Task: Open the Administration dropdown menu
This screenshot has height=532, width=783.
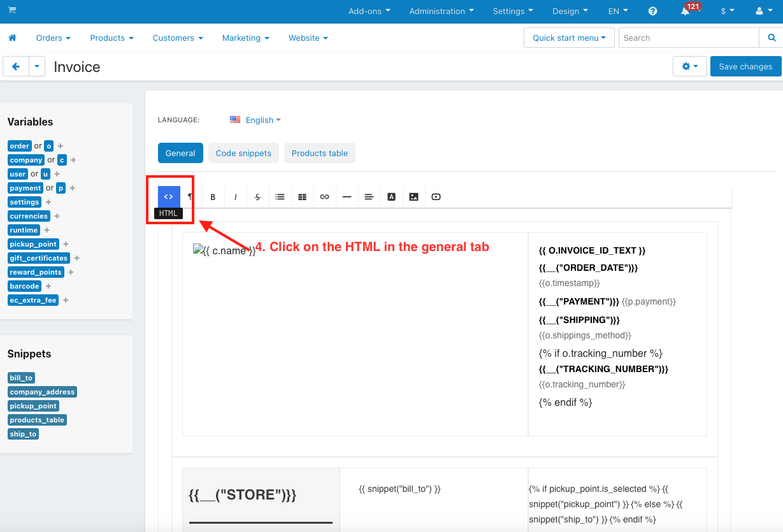Action: (442, 11)
